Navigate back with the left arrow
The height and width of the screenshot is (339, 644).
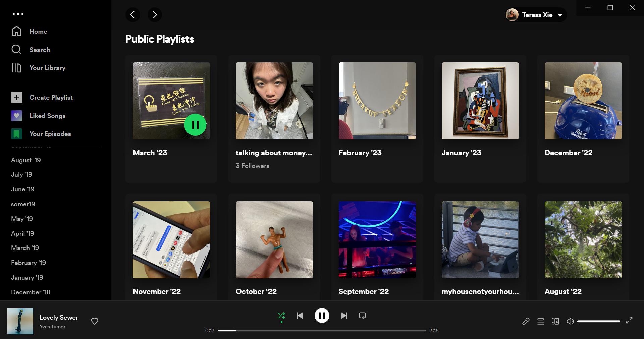click(133, 15)
